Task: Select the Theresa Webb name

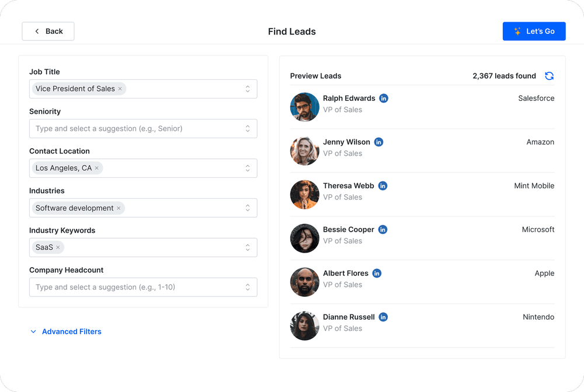Action: (348, 185)
